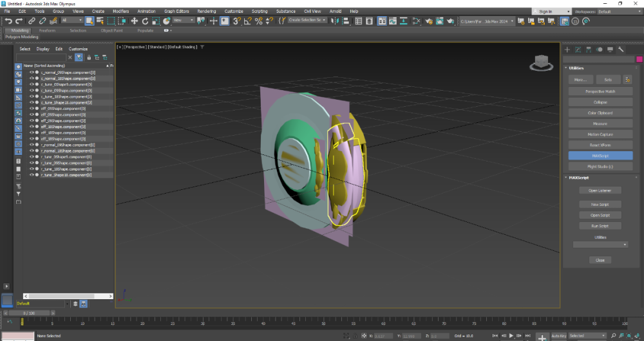Open the Utilities wrench tab in command panel
The width and height of the screenshot is (644, 341).
click(x=621, y=50)
